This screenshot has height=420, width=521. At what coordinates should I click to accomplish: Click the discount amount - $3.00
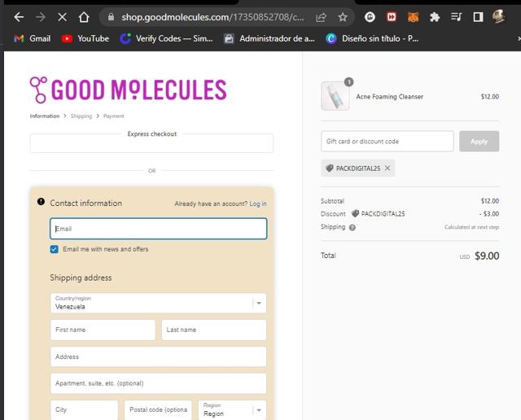click(x=489, y=213)
